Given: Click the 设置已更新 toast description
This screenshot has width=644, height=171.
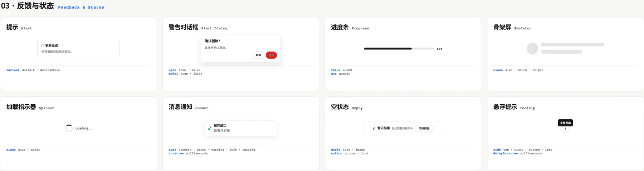Looking at the screenshot, I should click(222, 131).
